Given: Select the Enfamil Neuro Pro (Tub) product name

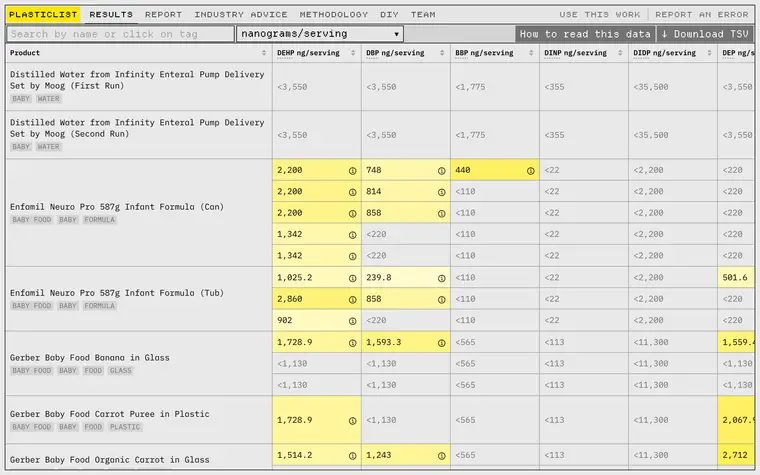Looking at the screenshot, I should 117,293.
